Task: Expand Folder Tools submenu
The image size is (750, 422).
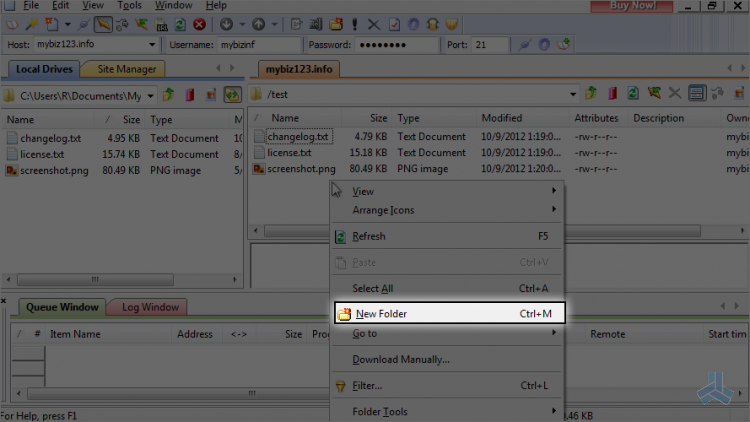Action: click(x=447, y=411)
